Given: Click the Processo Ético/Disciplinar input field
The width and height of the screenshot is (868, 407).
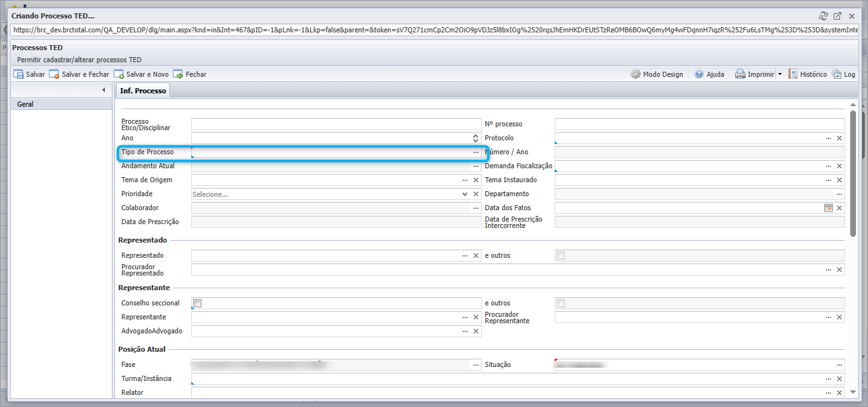Looking at the screenshot, I should tap(336, 124).
